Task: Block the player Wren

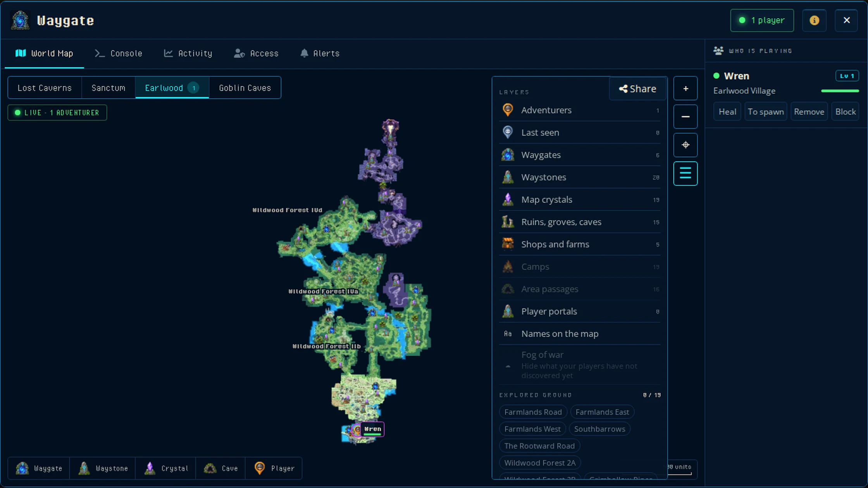Action: [845, 112]
